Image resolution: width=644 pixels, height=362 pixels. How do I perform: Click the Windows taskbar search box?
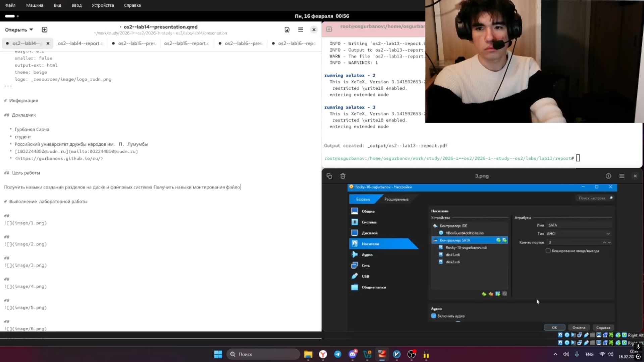(263, 354)
